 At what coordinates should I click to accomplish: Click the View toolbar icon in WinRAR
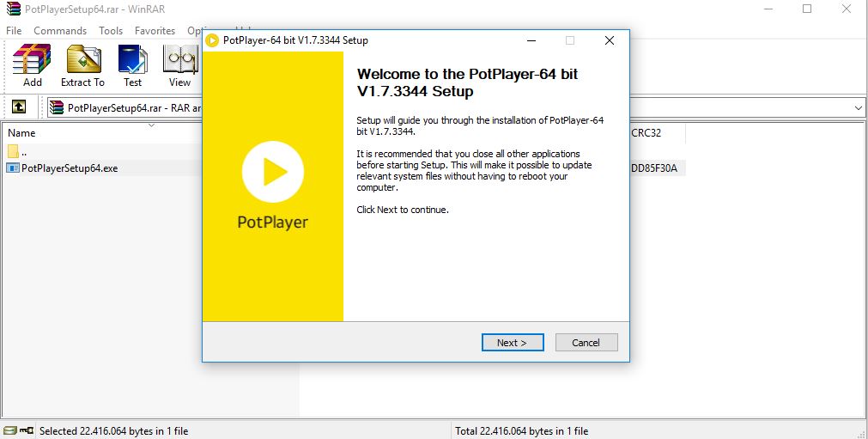pos(180,65)
